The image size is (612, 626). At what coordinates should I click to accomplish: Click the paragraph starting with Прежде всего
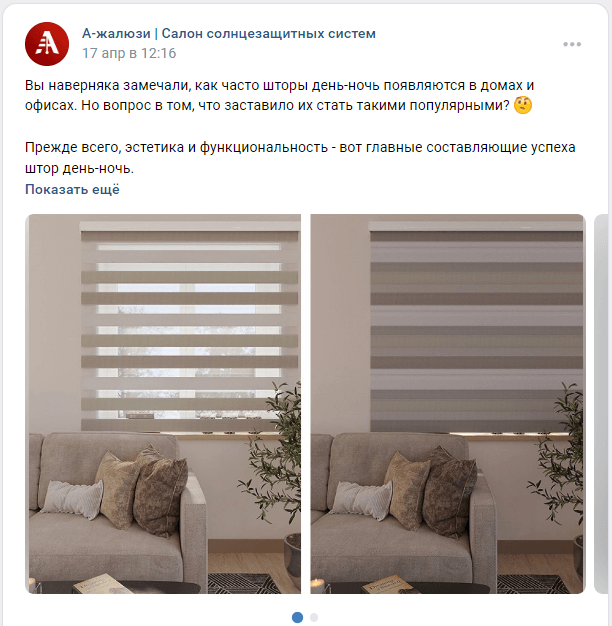click(300, 158)
